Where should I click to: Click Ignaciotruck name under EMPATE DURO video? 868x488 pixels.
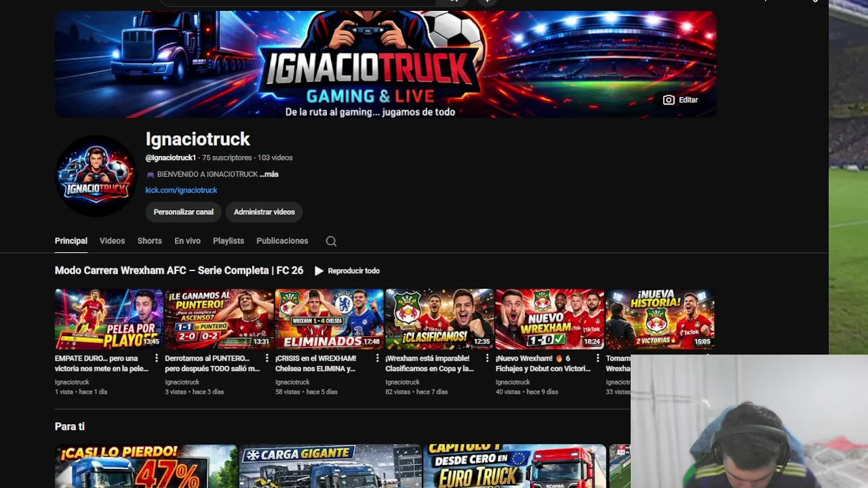pos(72,382)
